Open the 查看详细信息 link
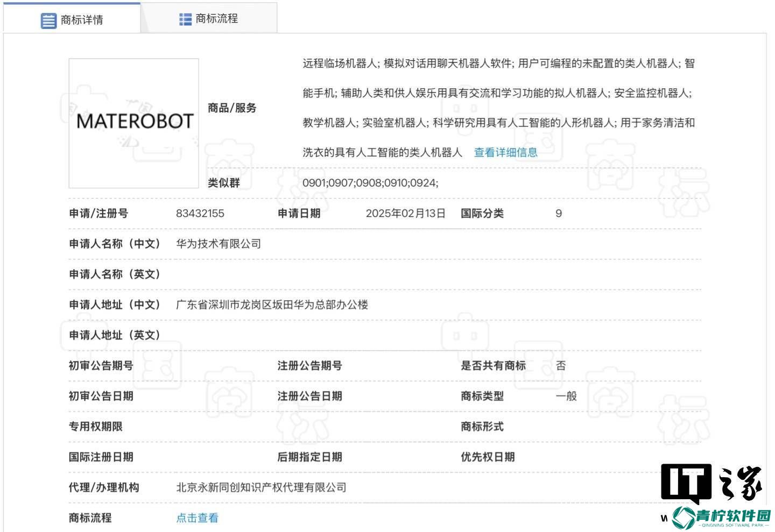 (x=505, y=153)
